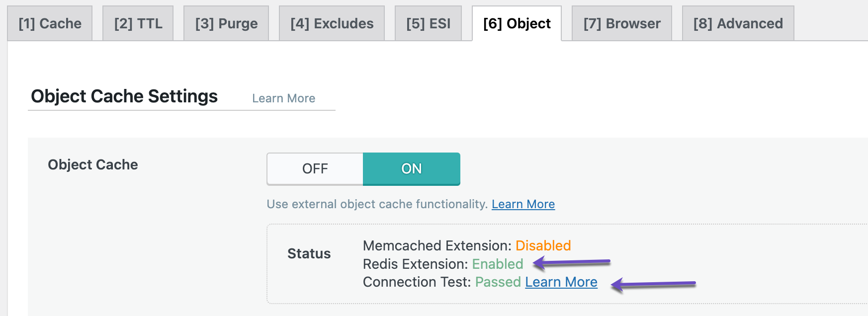868x316 pixels.
Task: Click the Memcached Extension Disabled status text
Action: tap(543, 246)
